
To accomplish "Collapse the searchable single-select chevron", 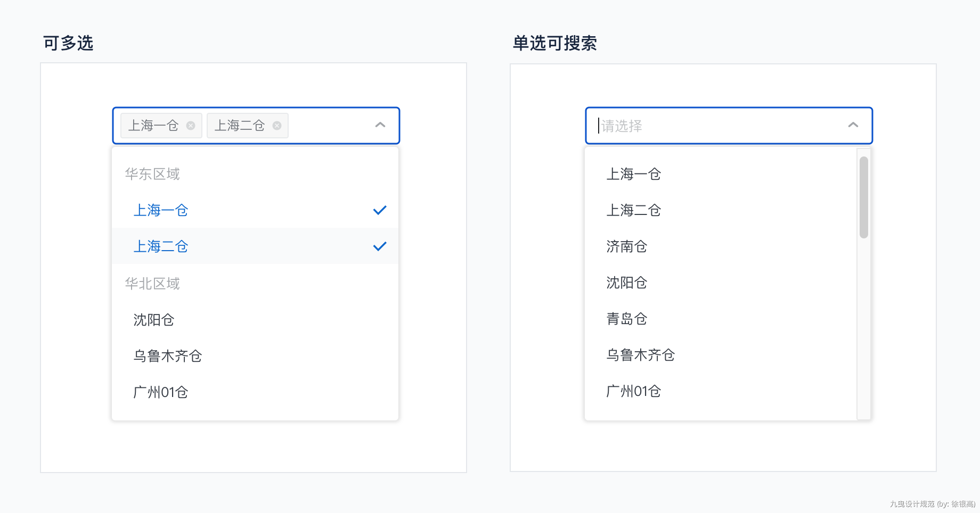I will click(x=853, y=125).
